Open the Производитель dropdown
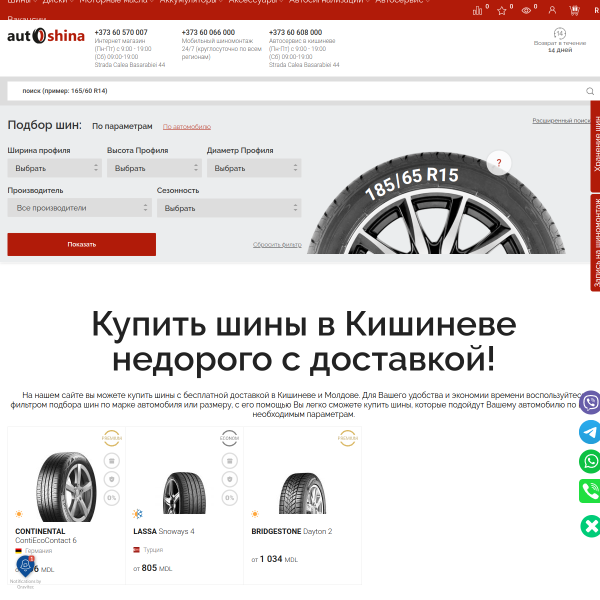The width and height of the screenshot is (600, 600). click(80, 208)
